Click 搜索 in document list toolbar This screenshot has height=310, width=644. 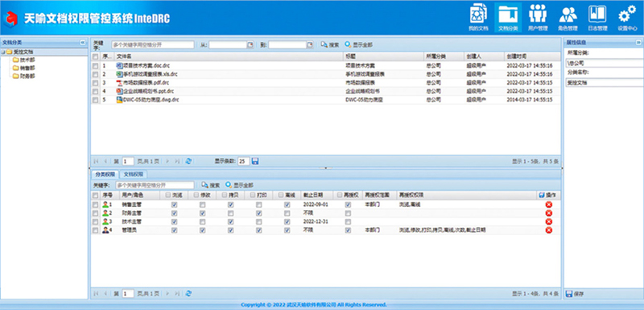coord(330,45)
